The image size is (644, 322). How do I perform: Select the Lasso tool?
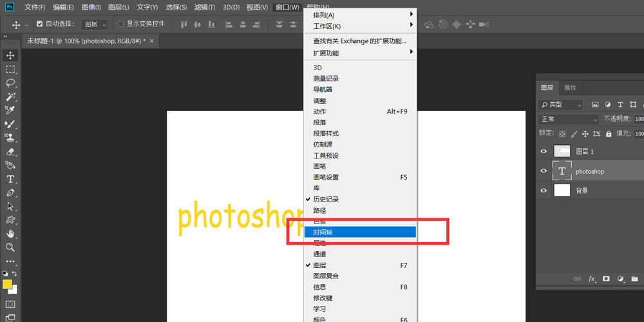click(10, 83)
